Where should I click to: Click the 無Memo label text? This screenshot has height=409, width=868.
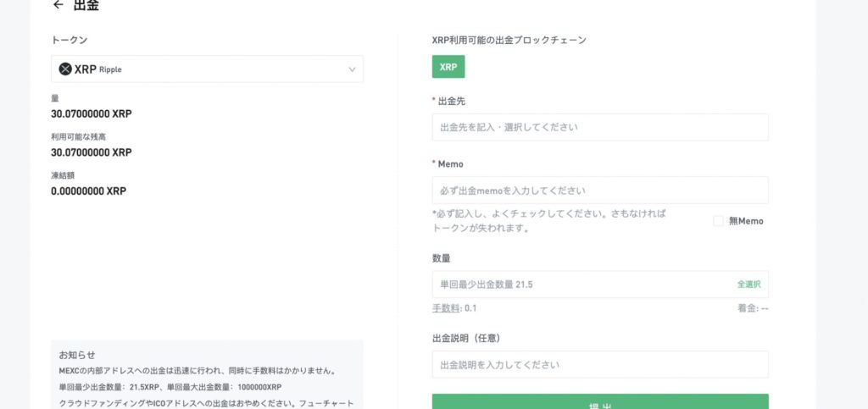point(746,221)
